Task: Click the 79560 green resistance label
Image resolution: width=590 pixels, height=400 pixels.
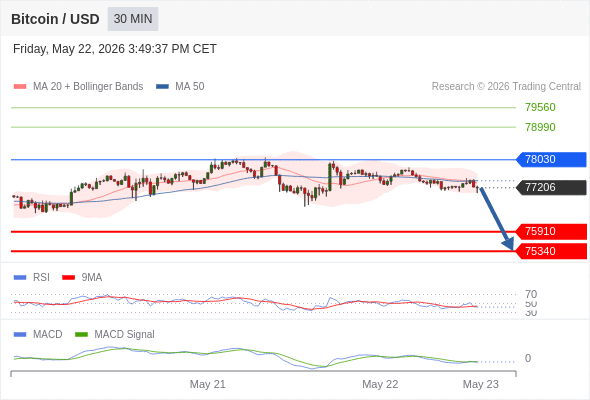Action: [x=540, y=107]
